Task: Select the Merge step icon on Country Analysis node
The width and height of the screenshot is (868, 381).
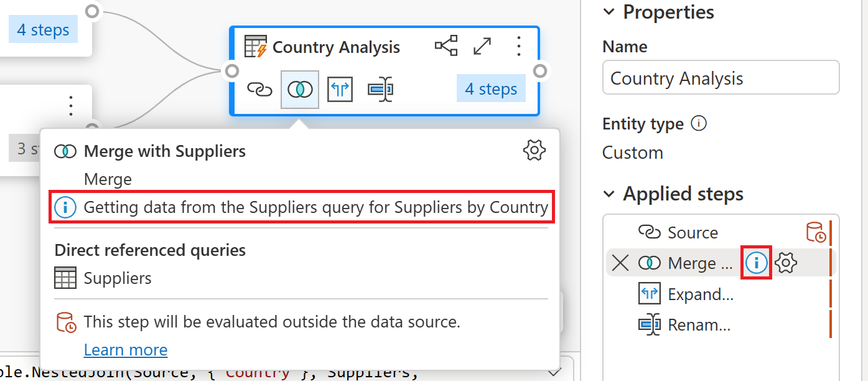Action: (x=299, y=89)
